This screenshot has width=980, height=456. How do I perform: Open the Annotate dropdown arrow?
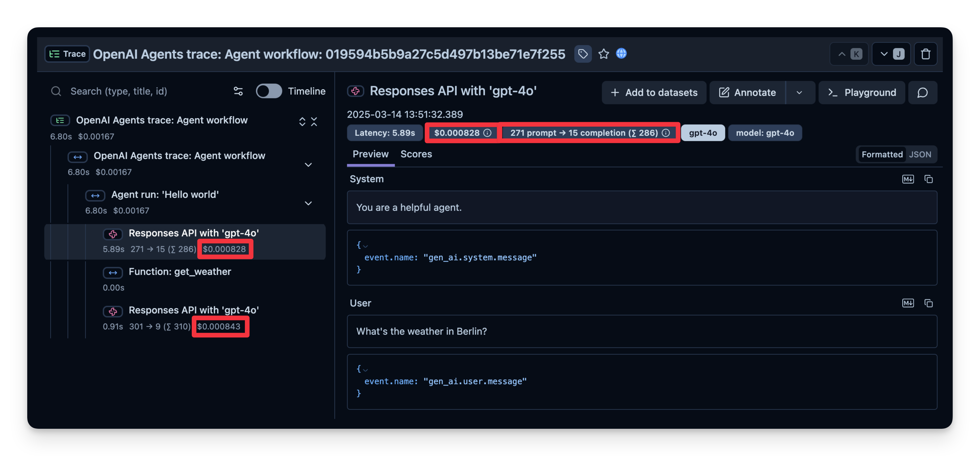(x=799, y=92)
